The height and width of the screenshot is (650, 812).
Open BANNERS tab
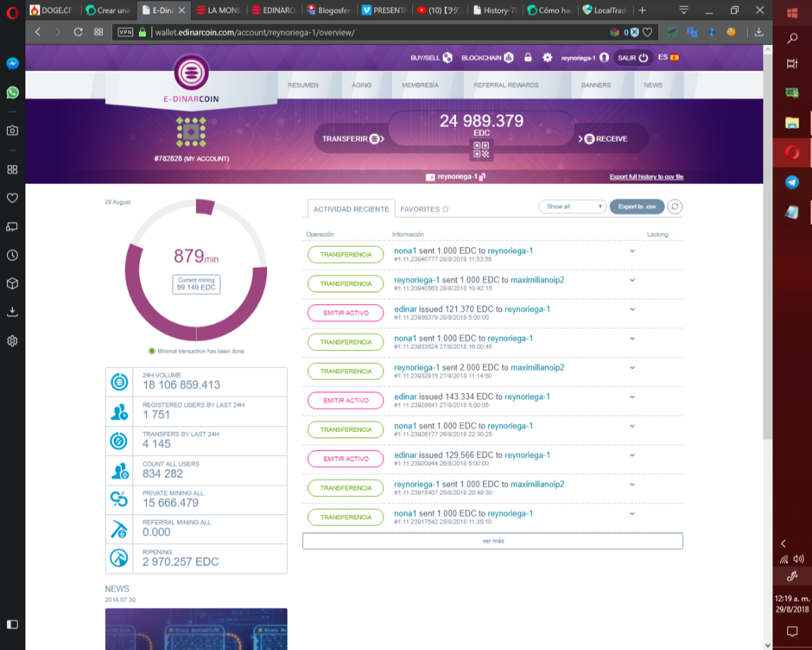[x=596, y=85]
